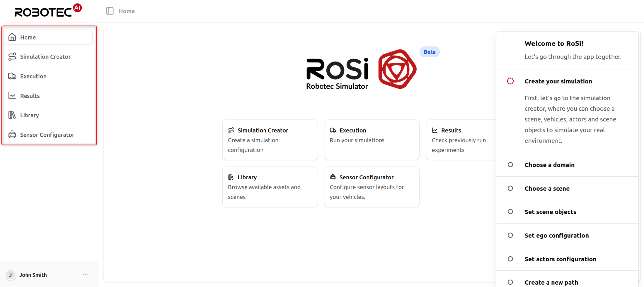Click the Execution truck icon in sidebar

[x=12, y=76]
